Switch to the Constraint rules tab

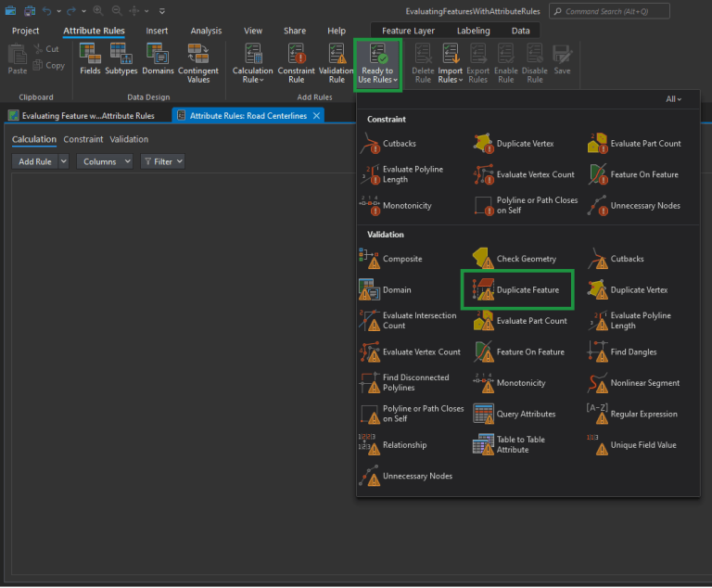(x=83, y=139)
